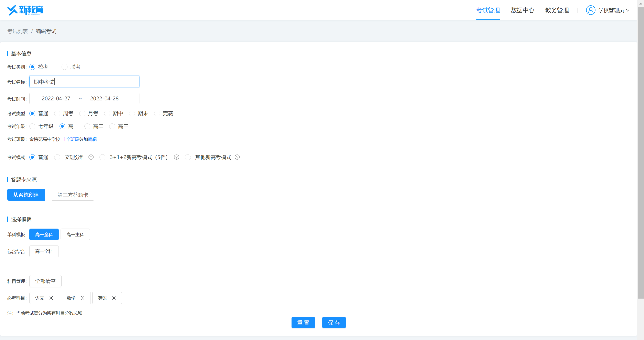
Task: Open the 教务管理 tab
Action: (557, 10)
